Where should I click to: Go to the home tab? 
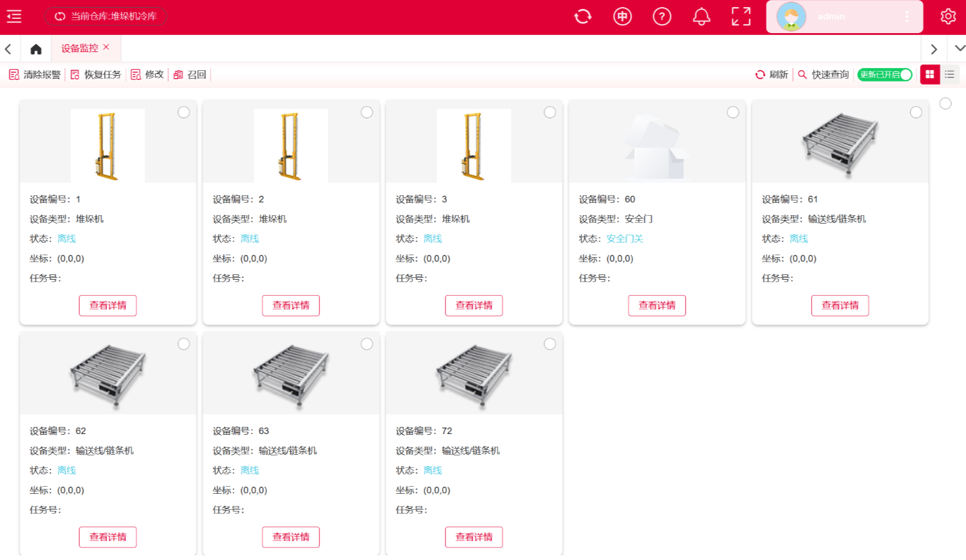[x=36, y=49]
